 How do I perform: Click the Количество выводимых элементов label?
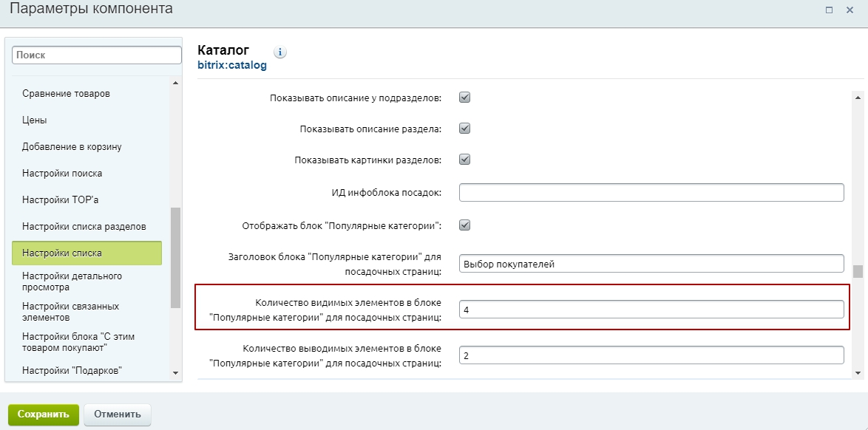325,356
